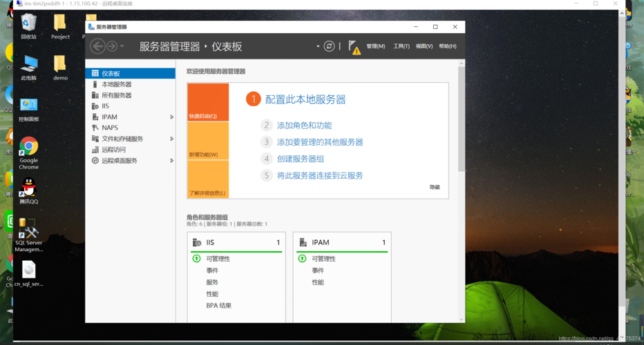Select the 了解详细信息(L) tile
The height and width of the screenshot is (345, 644).
tap(208, 179)
